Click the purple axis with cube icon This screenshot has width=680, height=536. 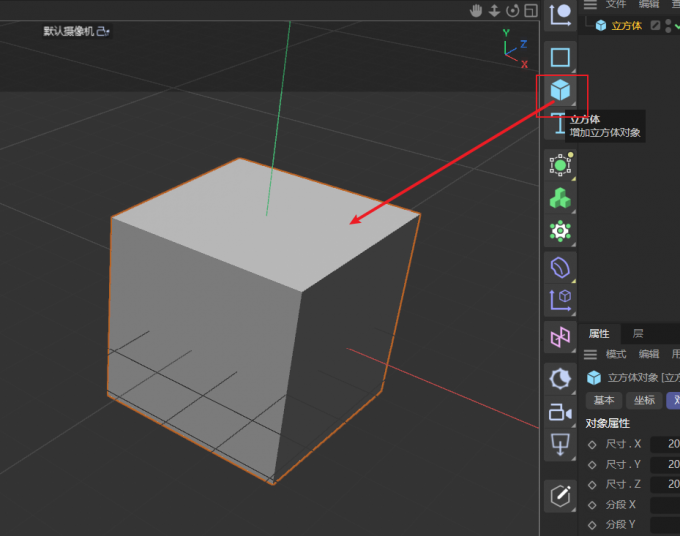pyautogui.click(x=560, y=300)
